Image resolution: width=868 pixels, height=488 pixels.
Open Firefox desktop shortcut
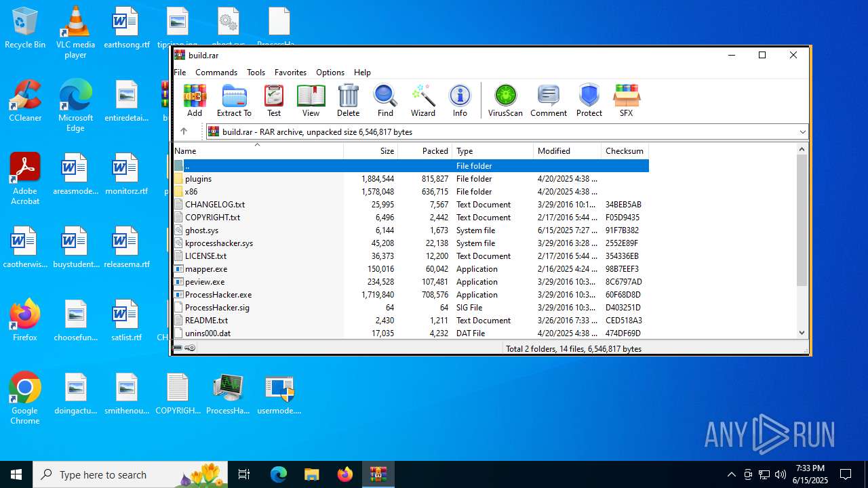click(x=25, y=321)
